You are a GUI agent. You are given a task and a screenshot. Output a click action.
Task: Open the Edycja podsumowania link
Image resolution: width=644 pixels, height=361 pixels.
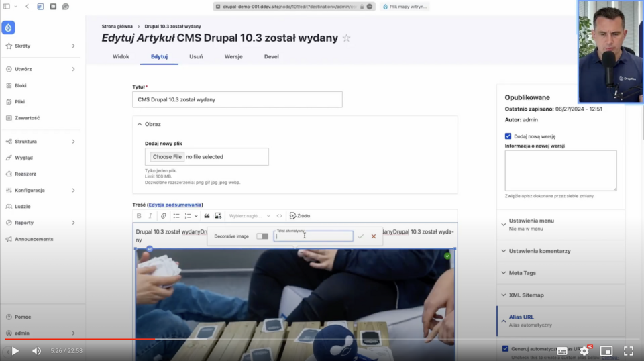pos(175,205)
